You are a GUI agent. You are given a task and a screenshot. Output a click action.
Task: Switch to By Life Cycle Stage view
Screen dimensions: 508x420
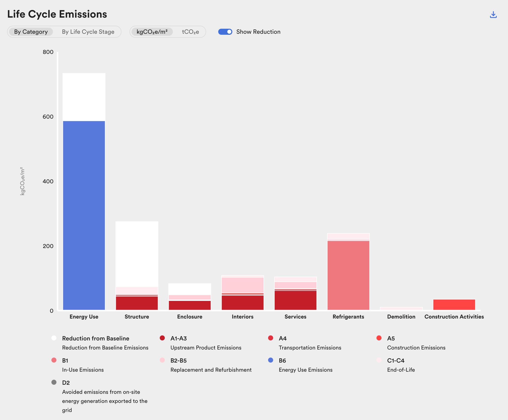pos(88,32)
